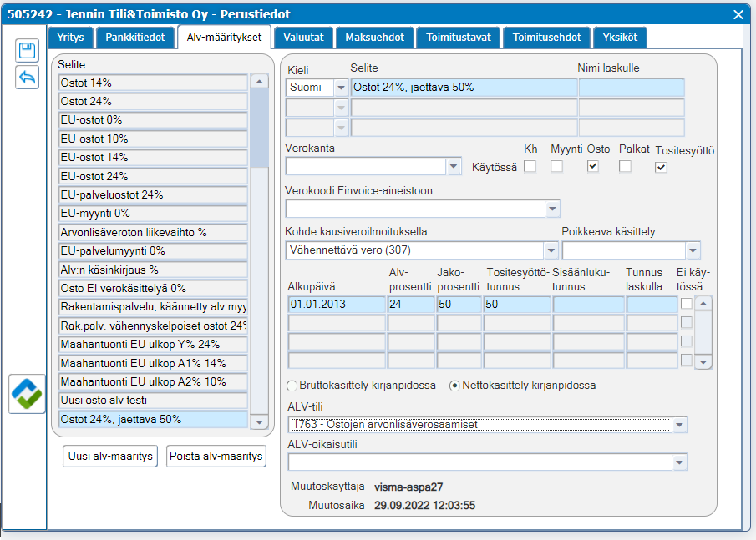Toggle the Osto checkbox
756x540 pixels.
(x=593, y=166)
